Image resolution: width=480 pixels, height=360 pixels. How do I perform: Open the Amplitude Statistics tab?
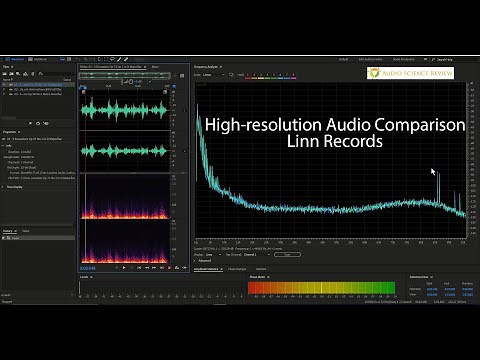coord(206,269)
